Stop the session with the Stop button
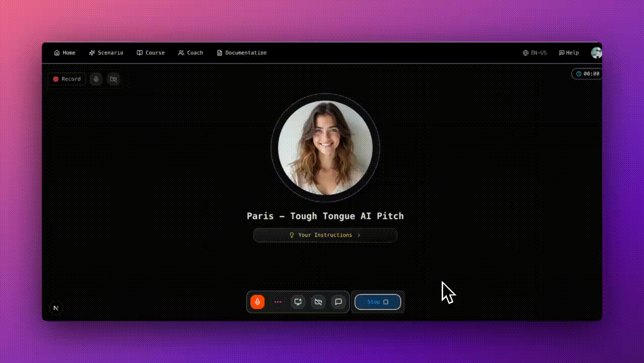644x363 pixels. pyautogui.click(x=378, y=301)
